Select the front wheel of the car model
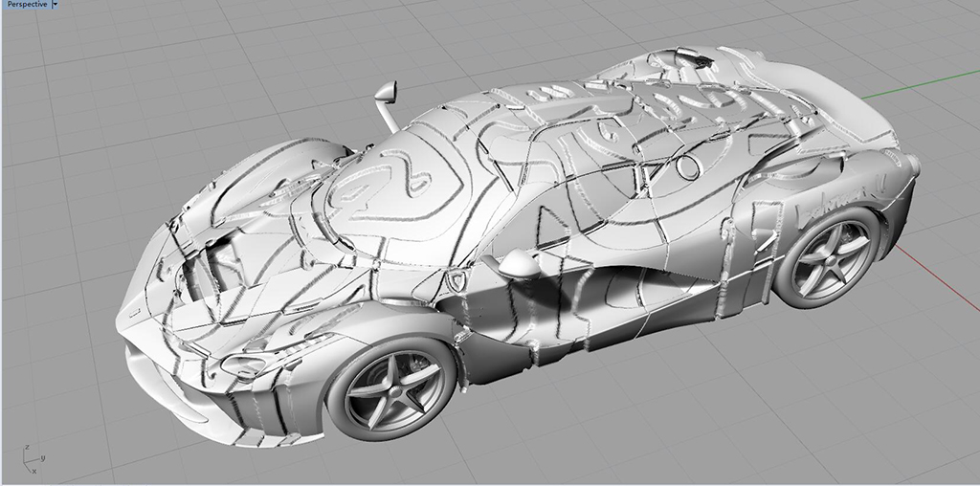The width and height of the screenshot is (980, 486). (392, 389)
